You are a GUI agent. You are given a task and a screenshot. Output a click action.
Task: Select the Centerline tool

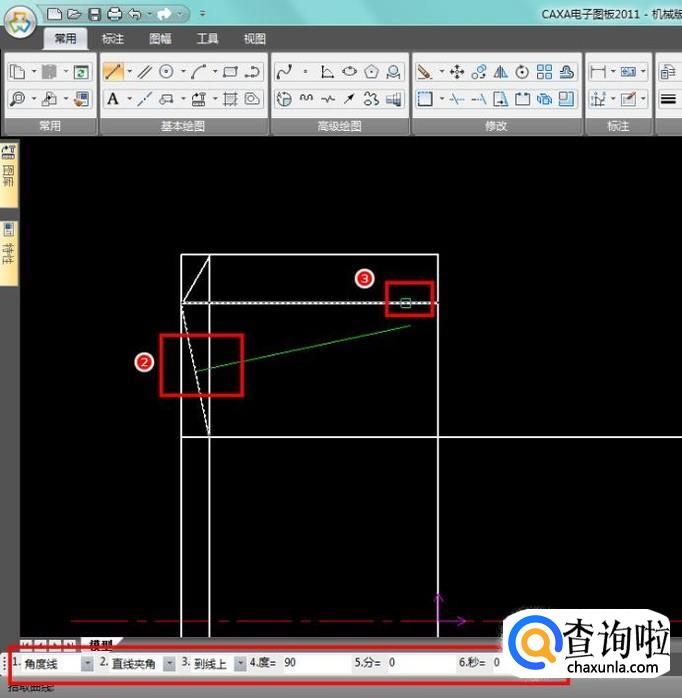145,99
